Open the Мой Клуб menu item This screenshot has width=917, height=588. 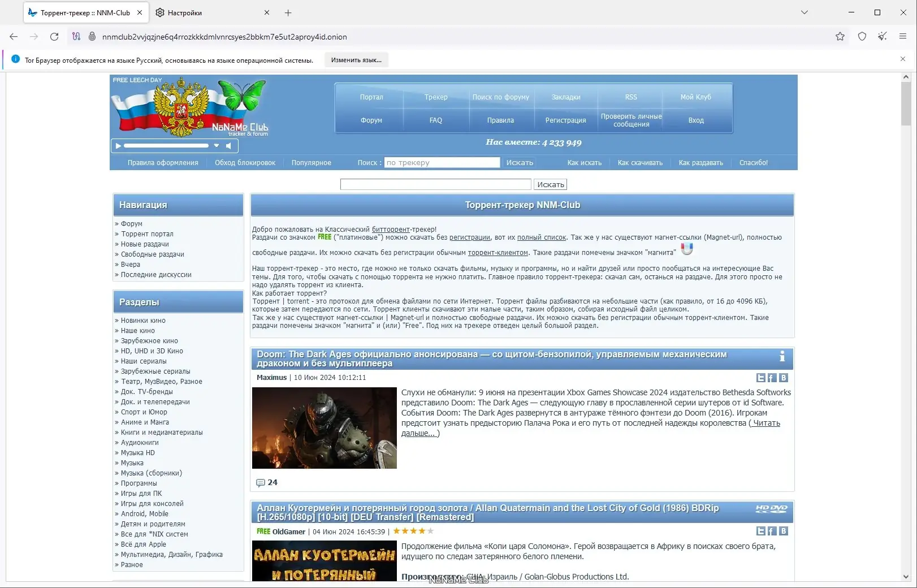[x=696, y=97]
